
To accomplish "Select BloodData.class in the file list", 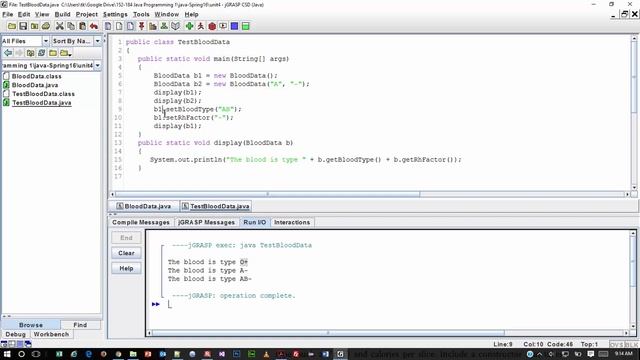I will pos(37,76).
